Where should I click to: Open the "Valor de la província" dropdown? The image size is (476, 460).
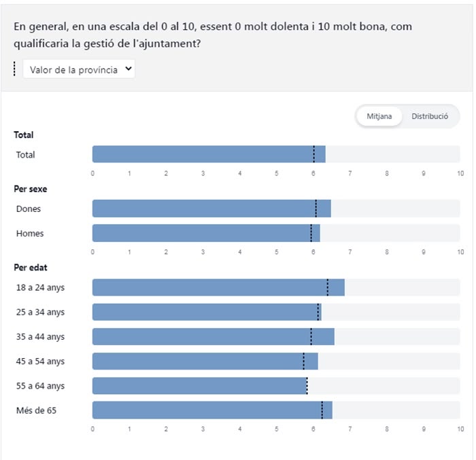pos(78,69)
